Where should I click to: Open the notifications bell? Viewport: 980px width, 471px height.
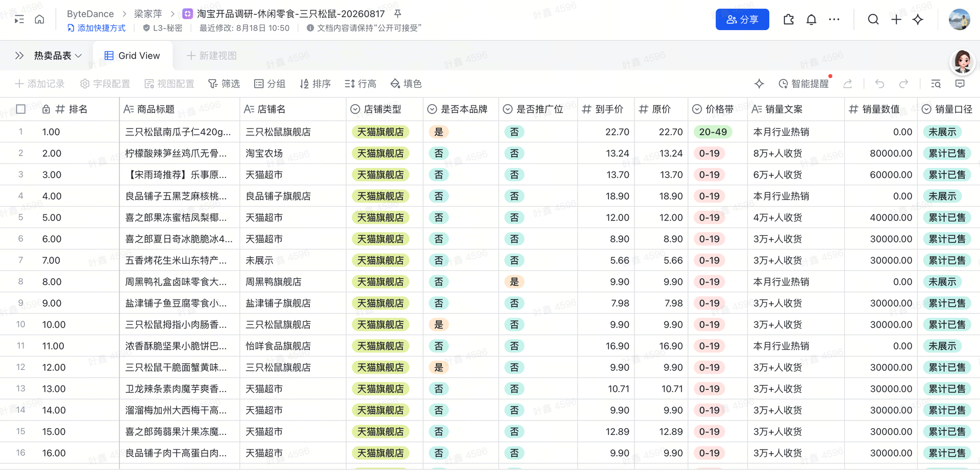coord(811,19)
